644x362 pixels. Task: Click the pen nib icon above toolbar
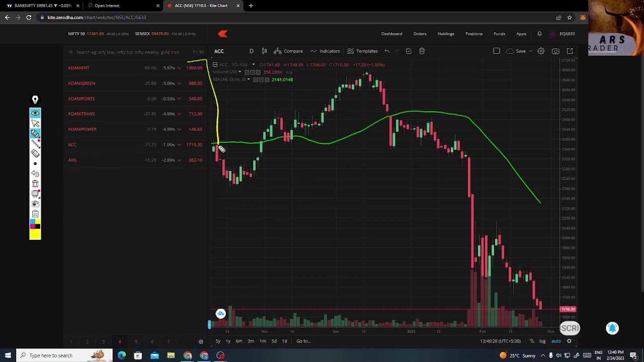(35, 100)
